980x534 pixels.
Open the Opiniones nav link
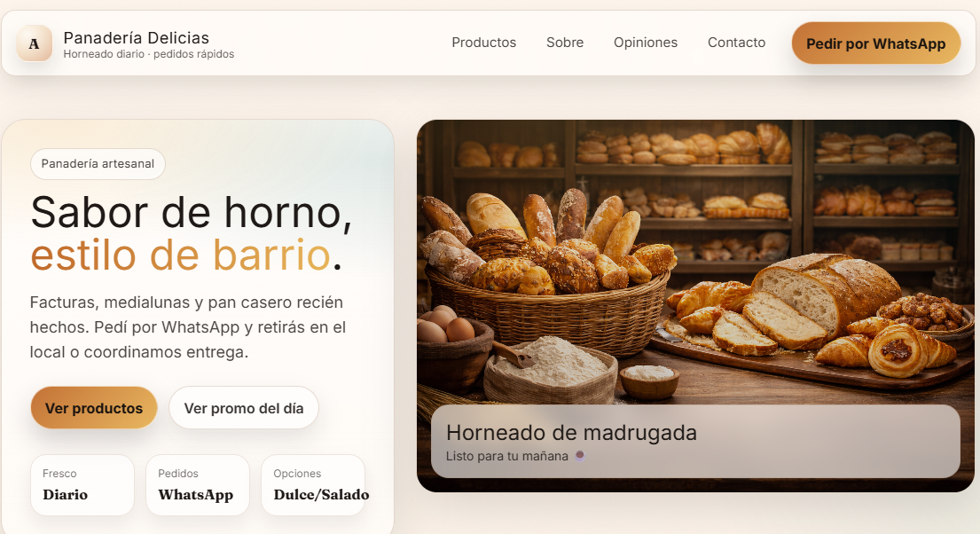click(x=646, y=43)
